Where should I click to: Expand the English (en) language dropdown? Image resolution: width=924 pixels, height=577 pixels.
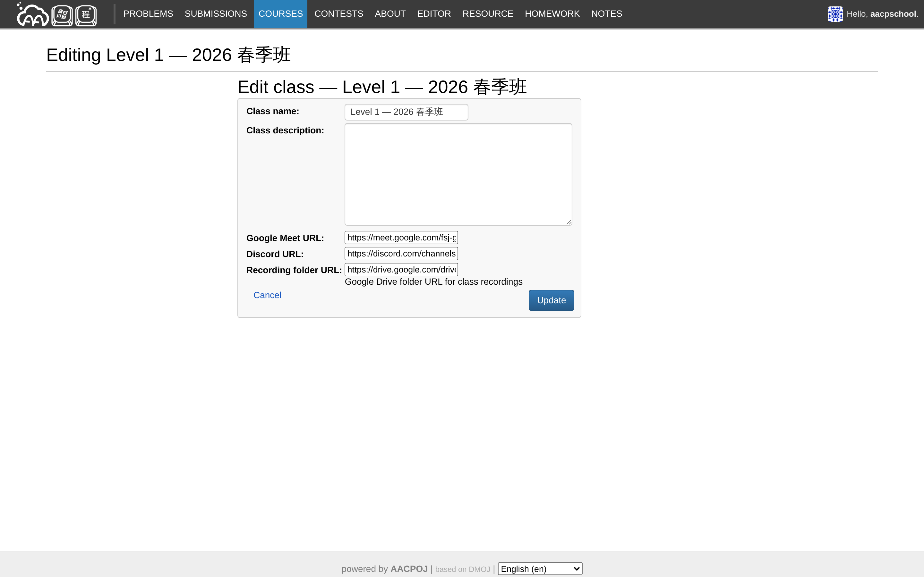[540, 569]
